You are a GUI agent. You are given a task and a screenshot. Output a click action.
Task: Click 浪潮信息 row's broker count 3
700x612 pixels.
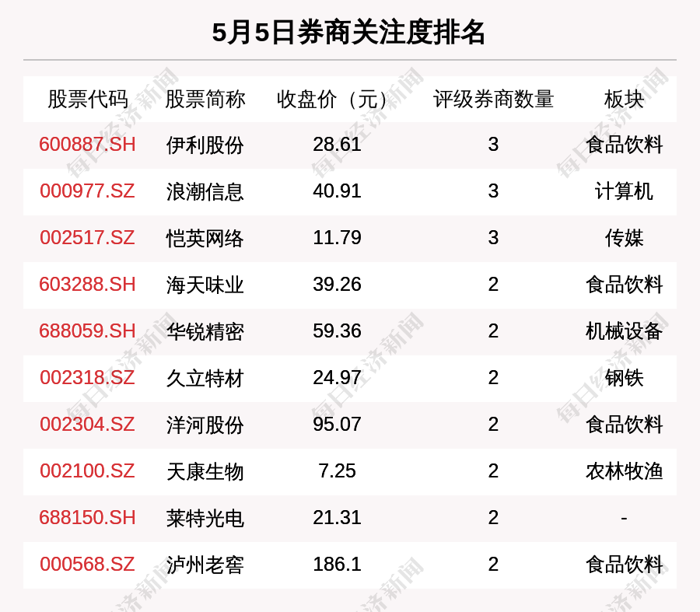[x=493, y=191]
